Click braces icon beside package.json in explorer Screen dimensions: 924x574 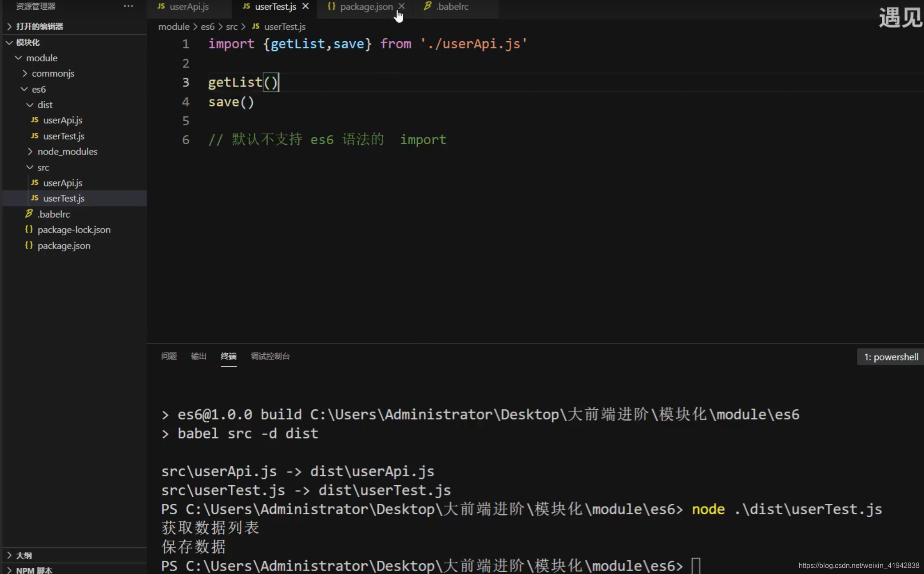coord(29,245)
